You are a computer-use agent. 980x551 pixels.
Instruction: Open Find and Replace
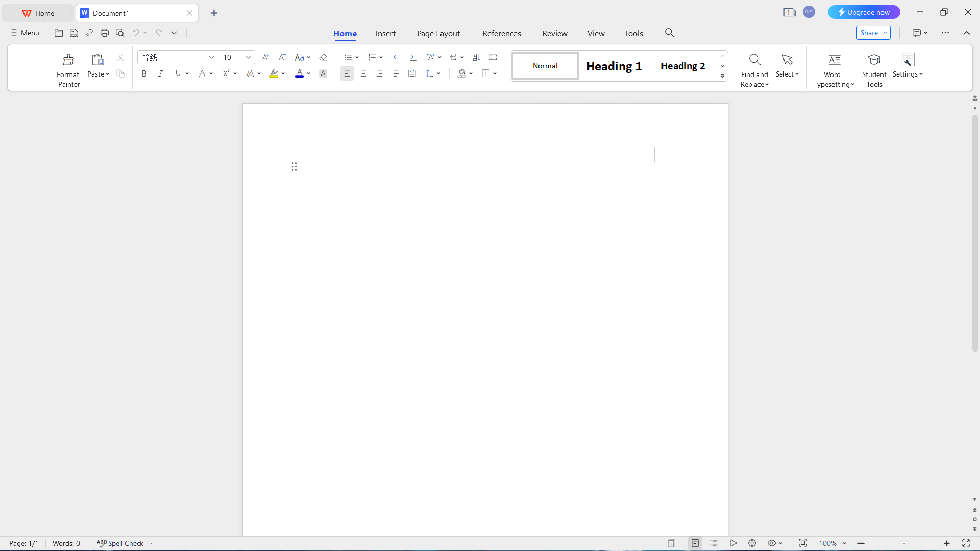pyautogui.click(x=754, y=68)
